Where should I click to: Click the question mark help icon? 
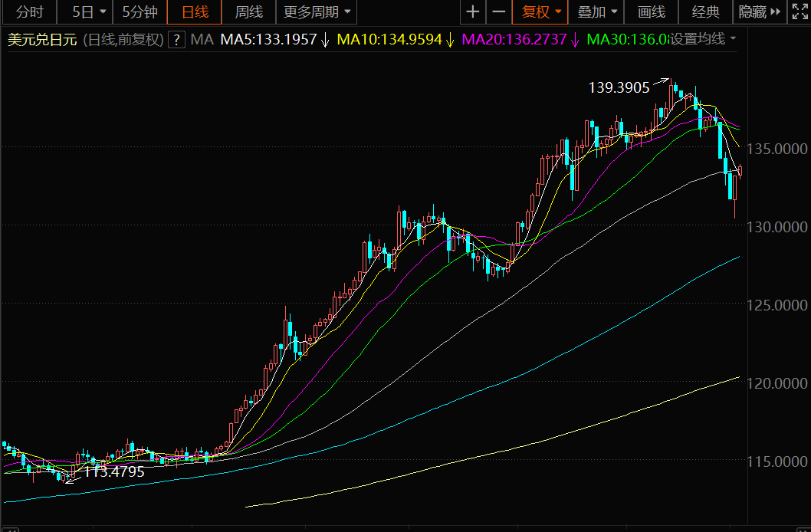pos(177,40)
